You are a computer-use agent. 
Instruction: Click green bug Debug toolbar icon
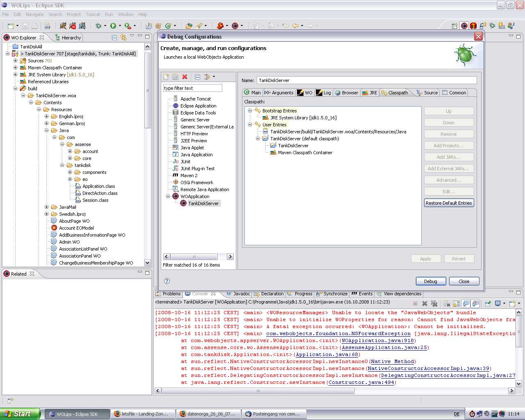coord(98,26)
